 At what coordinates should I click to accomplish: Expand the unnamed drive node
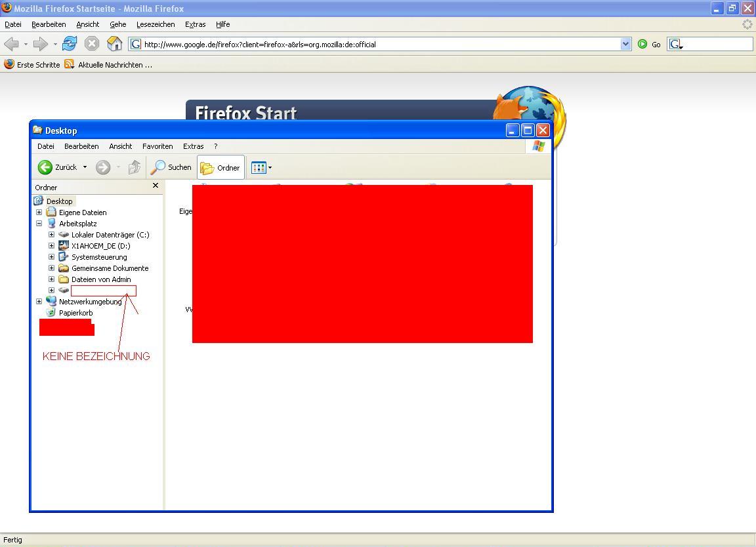point(52,290)
